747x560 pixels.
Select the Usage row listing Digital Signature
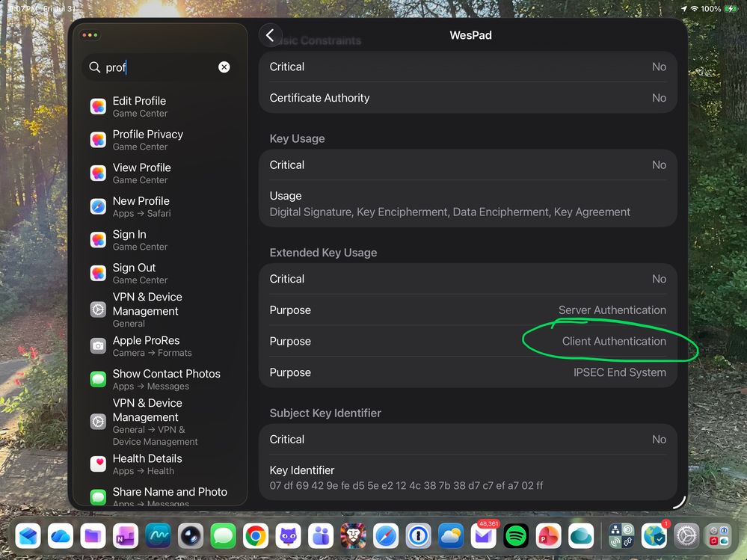click(x=468, y=204)
